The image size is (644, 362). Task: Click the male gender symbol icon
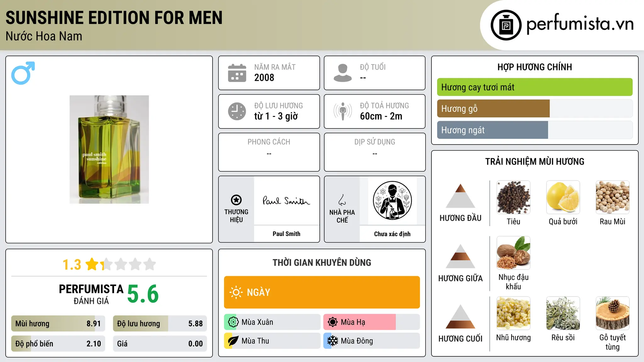point(23,73)
